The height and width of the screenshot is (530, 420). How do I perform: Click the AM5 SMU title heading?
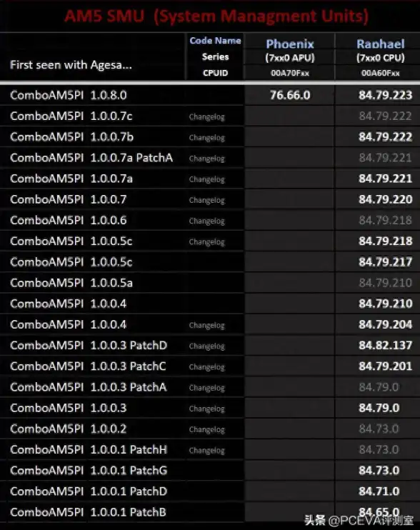pos(216,16)
